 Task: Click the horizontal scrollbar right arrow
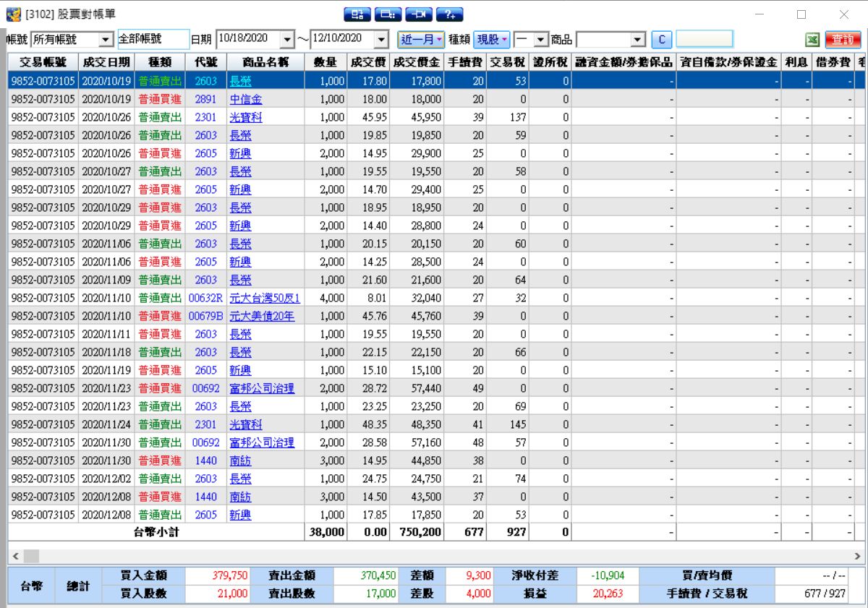point(858,556)
